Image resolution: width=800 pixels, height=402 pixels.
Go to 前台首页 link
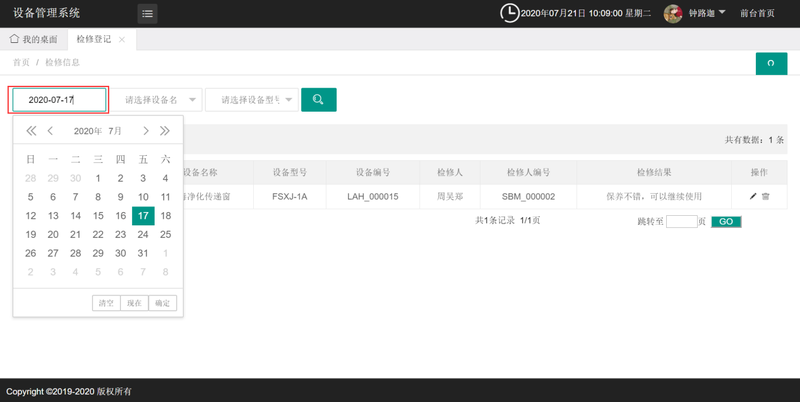(x=757, y=13)
